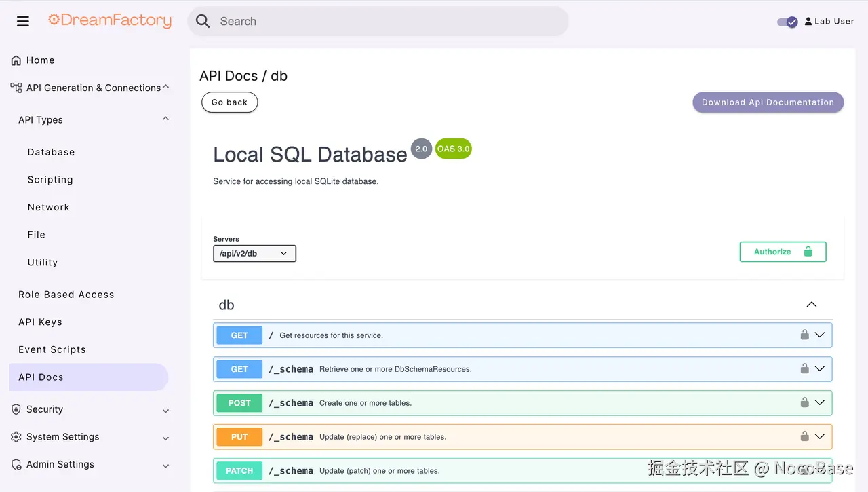Expand GET / operation chevron
This screenshot has width=868, height=492.
click(x=820, y=335)
